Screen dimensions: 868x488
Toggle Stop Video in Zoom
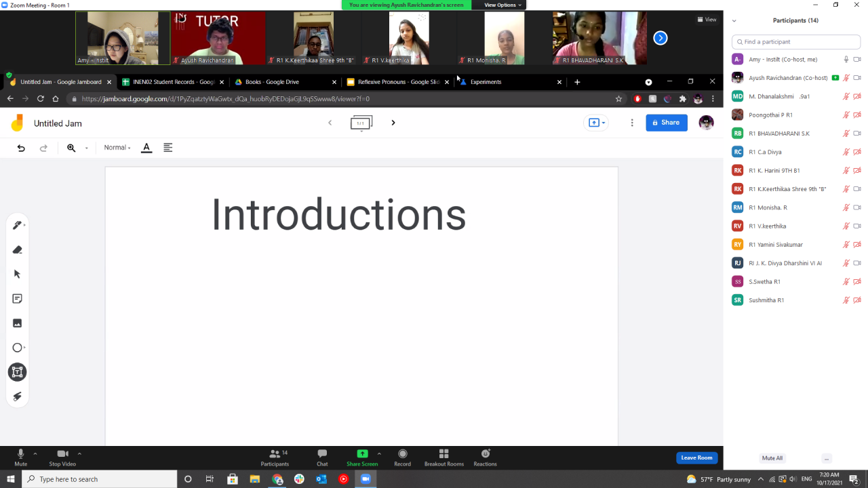coord(62,457)
